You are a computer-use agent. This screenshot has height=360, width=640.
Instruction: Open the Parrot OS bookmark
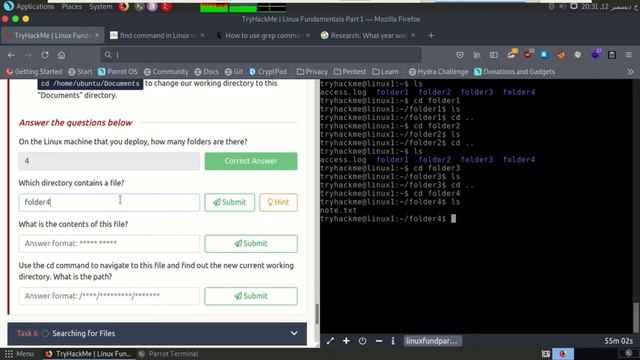[118, 72]
